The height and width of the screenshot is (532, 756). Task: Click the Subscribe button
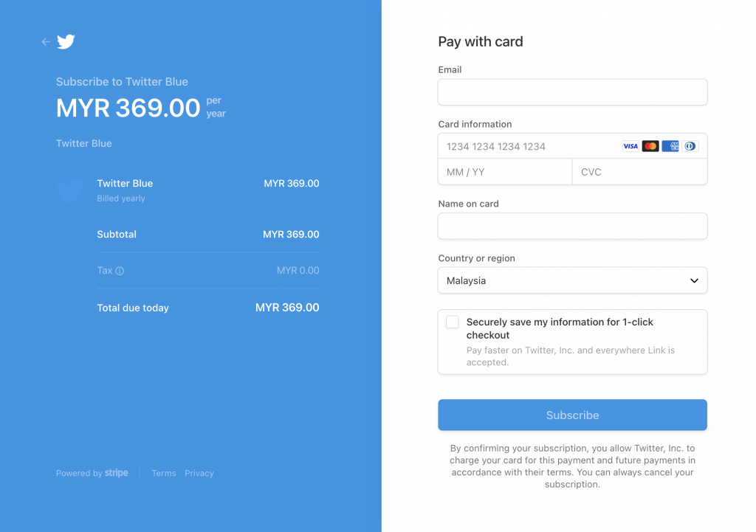pyautogui.click(x=572, y=415)
